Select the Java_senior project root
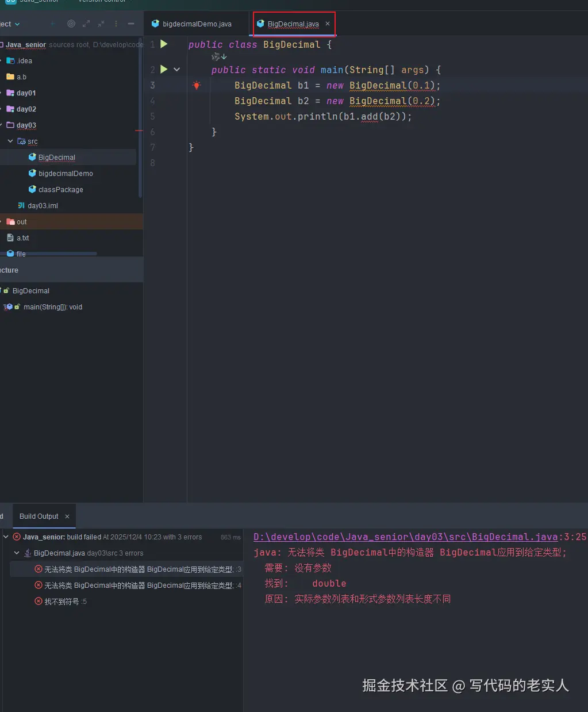588x712 pixels. pyautogui.click(x=26, y=45)
